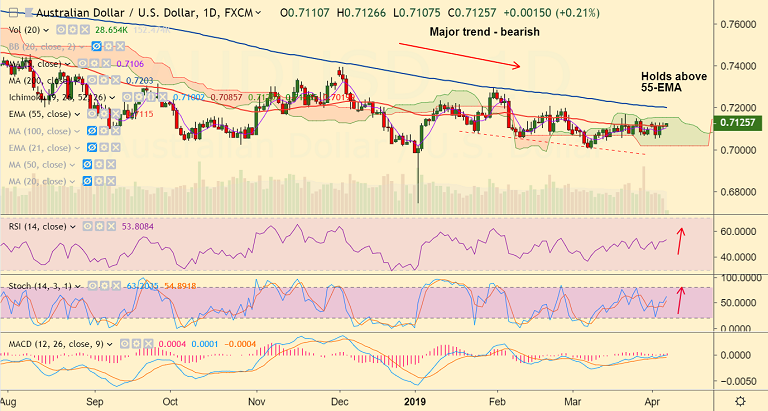Image resolution: width=768 pixels, height=411 pixels.
Task: Hide the Stoch (14, 3, 1) indicator
Action: [x=92, y=286]
